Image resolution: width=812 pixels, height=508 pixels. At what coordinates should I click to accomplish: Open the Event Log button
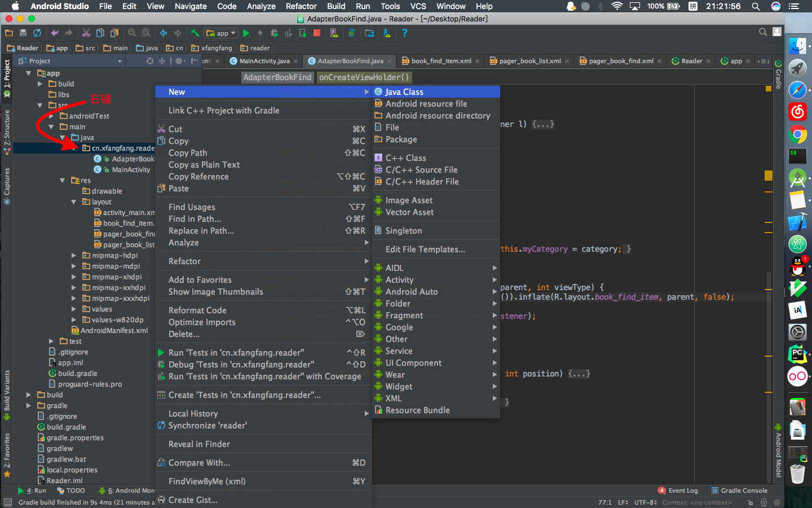coord(678,491)
